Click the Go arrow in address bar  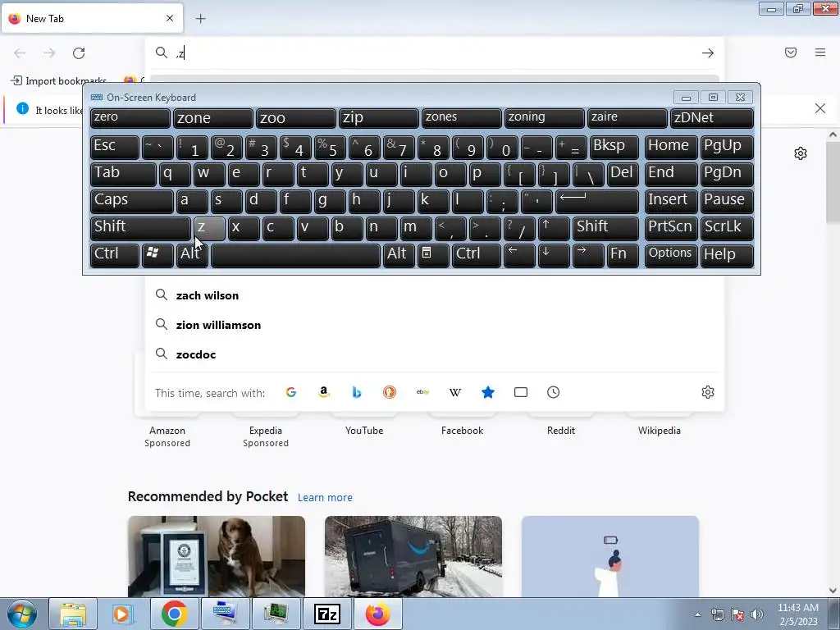coord(708,53)
